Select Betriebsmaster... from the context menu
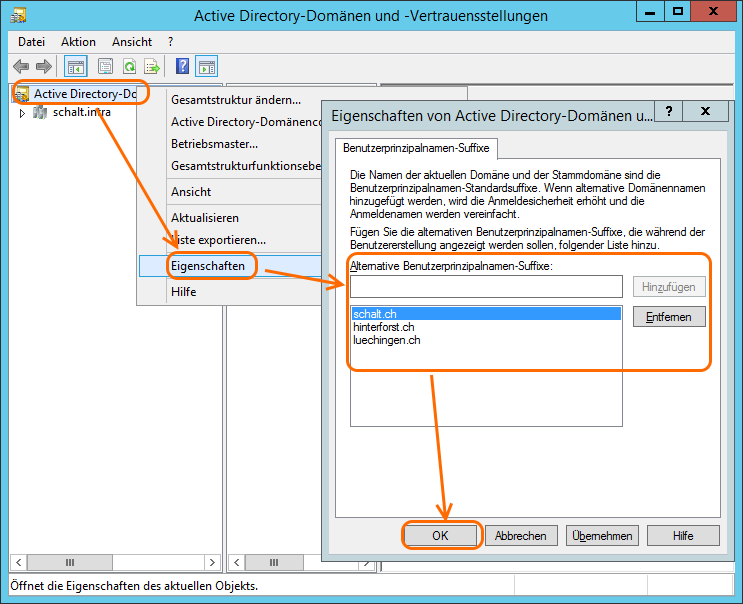Screen dimensions: 743x604 click(x=214, y=144)
